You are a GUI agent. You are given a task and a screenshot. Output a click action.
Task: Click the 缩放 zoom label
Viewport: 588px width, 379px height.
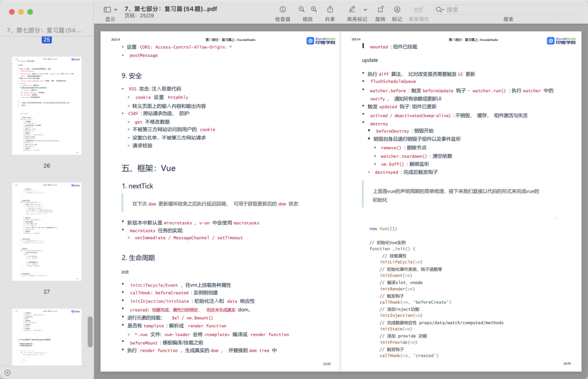pyautogui.click(x=308, y=20)
